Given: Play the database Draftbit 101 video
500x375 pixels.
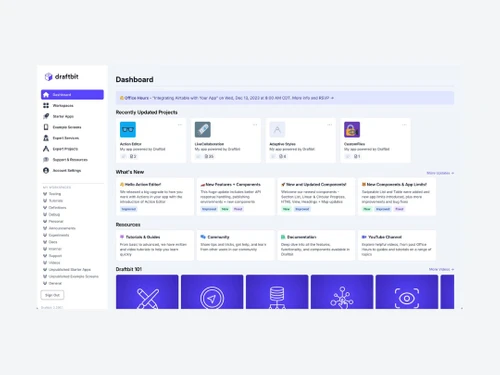Looking at the screenshot, I should 277,292.
